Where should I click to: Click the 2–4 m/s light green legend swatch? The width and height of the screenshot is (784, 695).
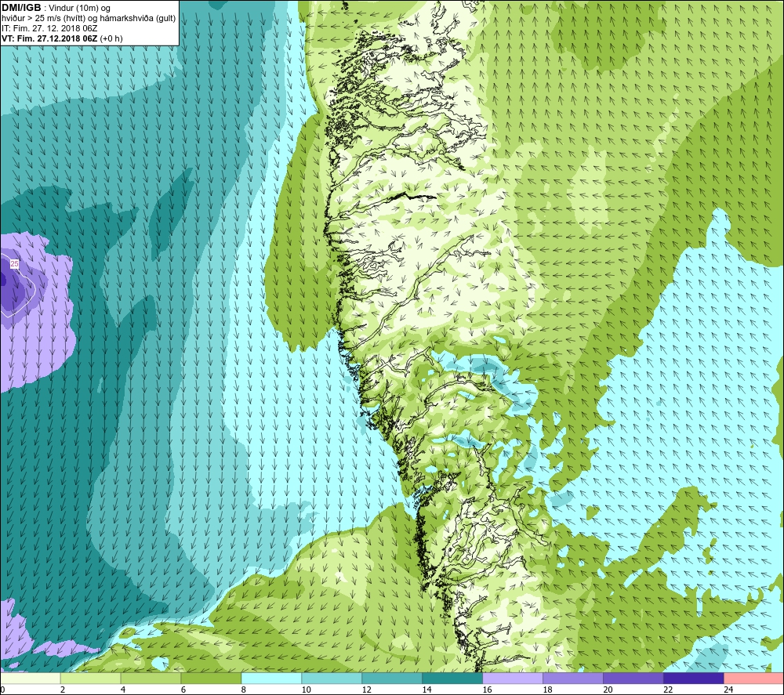coord(90,679)
